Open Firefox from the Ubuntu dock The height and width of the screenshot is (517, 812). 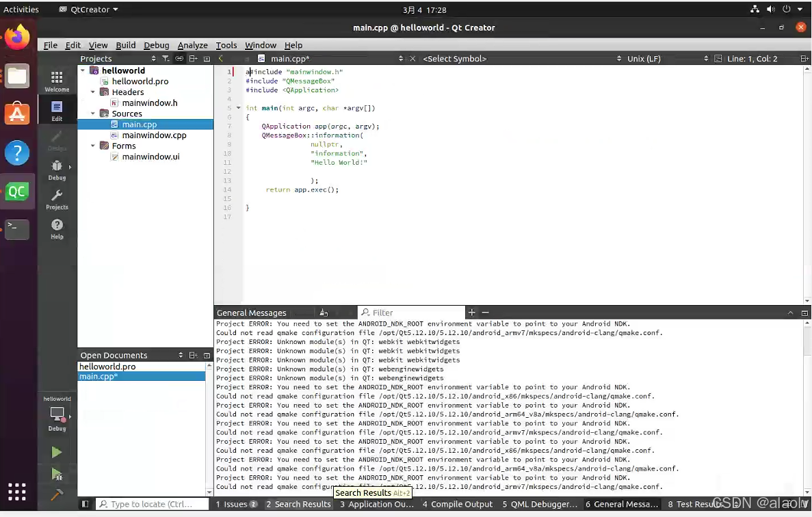click(x=17, y=37)
